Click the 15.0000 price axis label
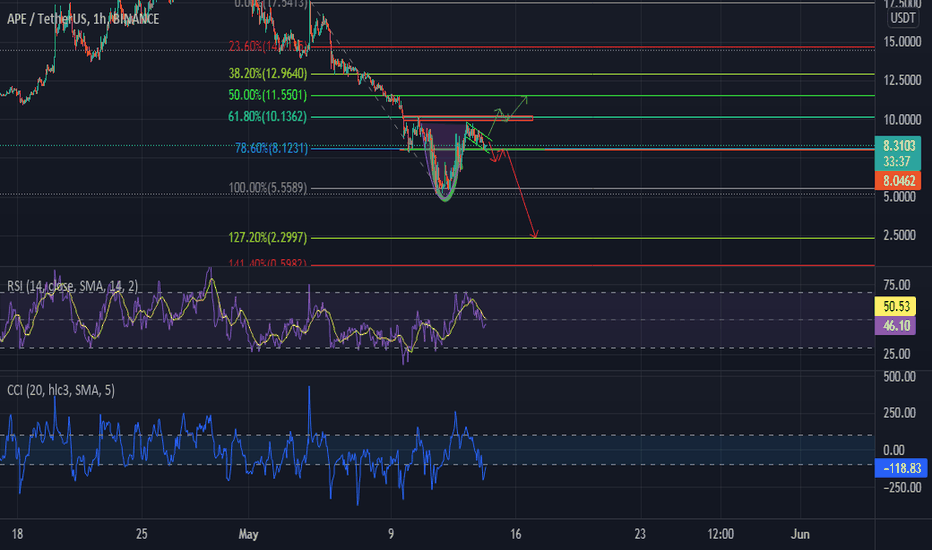The width and height of the screenshot is (932, 550). tap(902, 42)
